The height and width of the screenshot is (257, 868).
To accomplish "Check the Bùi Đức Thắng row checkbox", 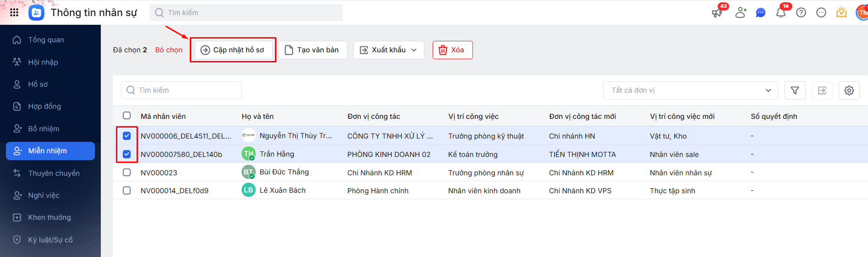I will [x=127, y=173].
